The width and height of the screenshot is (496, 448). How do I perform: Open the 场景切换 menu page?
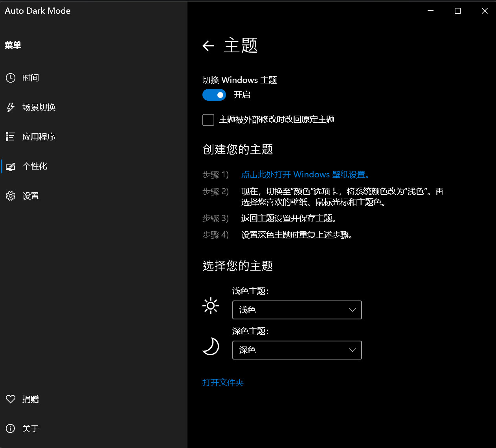click(x=94, y=107)
